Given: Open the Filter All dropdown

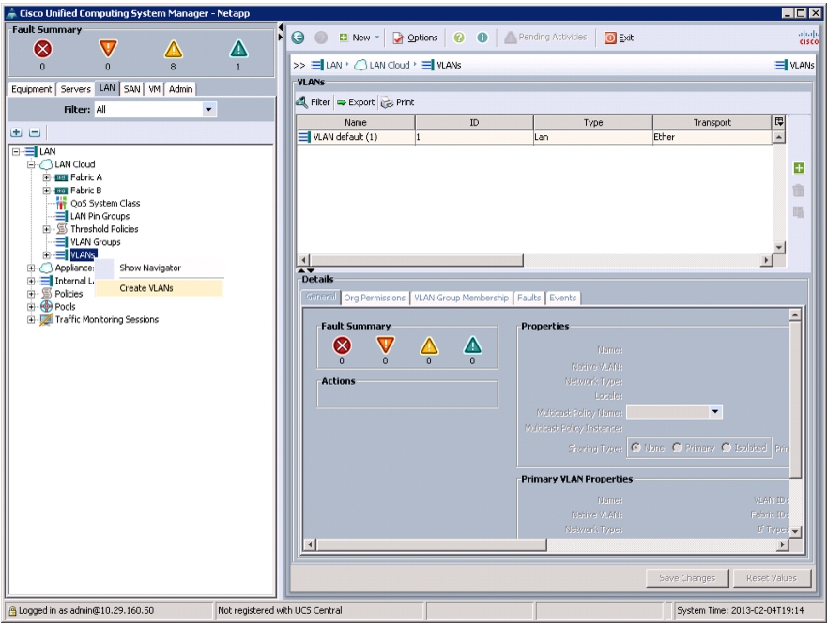Looking at the screenshot, I should (x=208, y=110).
